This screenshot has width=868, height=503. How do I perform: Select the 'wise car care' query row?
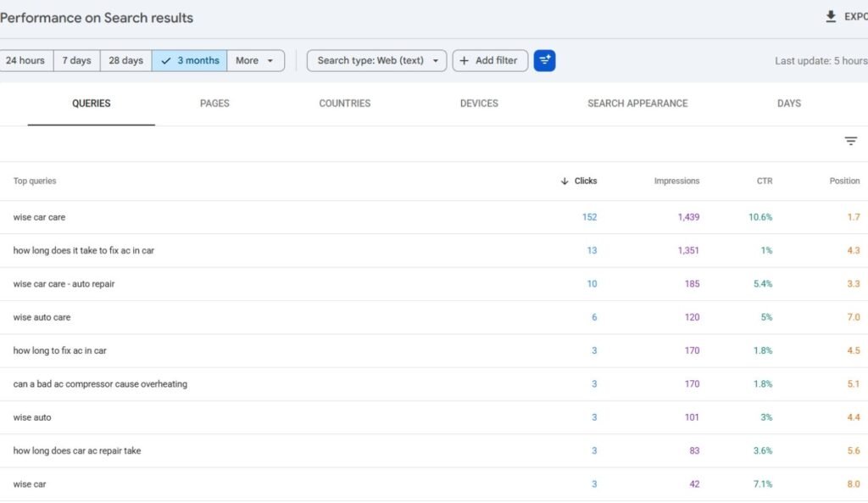click(434, 217)
